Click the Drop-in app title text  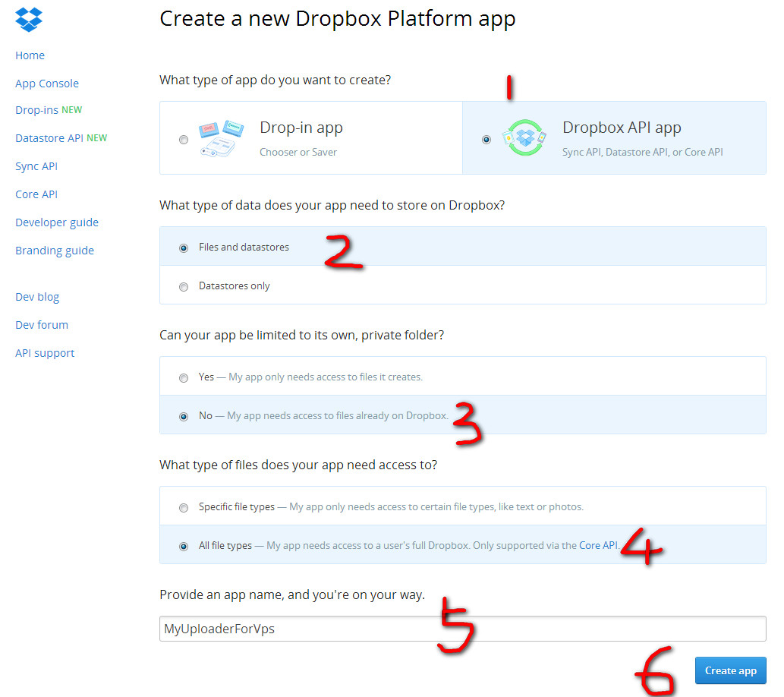pyautogui.click(x=301, y=128)
